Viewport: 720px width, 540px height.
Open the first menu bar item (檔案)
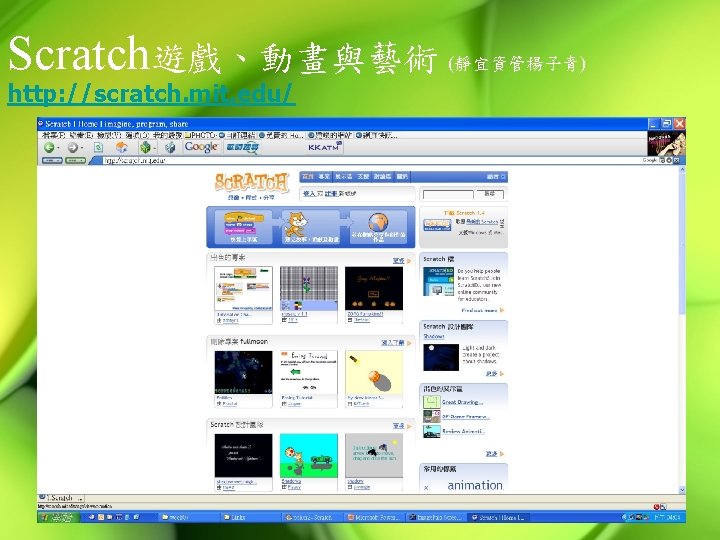pos(54,135)
